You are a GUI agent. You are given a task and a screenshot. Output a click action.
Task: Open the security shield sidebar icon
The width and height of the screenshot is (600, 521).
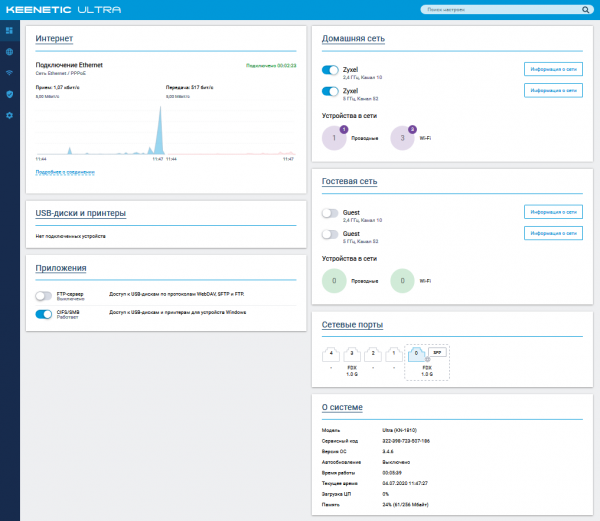(9, 94)
